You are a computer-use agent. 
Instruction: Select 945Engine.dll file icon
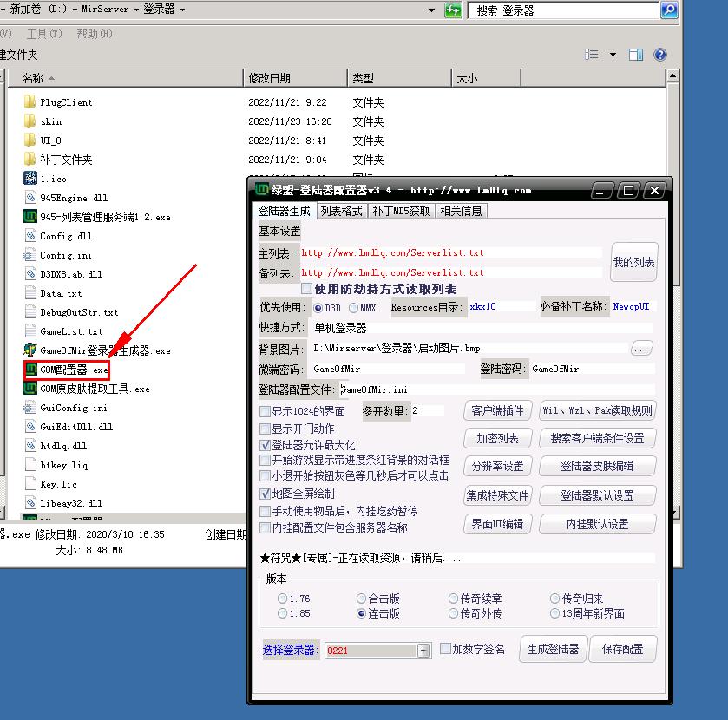tap(30, 197)
